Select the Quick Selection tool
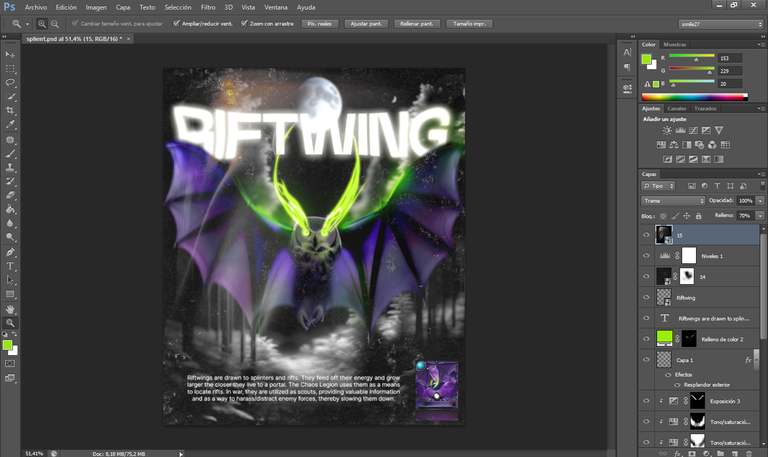The image size is (768, 457). tap(10, 96)
